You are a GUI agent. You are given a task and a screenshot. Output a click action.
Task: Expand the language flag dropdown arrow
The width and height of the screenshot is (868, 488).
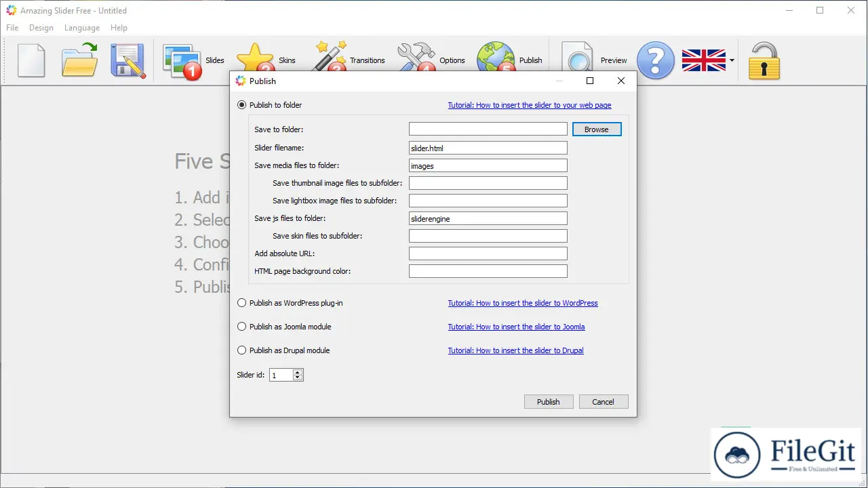pos(732,60)
